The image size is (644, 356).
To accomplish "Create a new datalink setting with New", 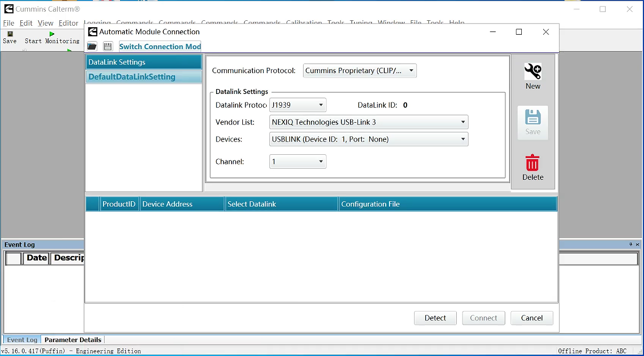I will (x=532, y=77).
